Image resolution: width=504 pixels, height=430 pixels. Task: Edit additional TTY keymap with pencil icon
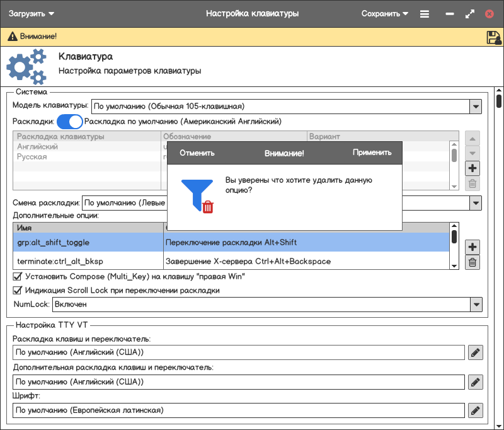(476, 381)
